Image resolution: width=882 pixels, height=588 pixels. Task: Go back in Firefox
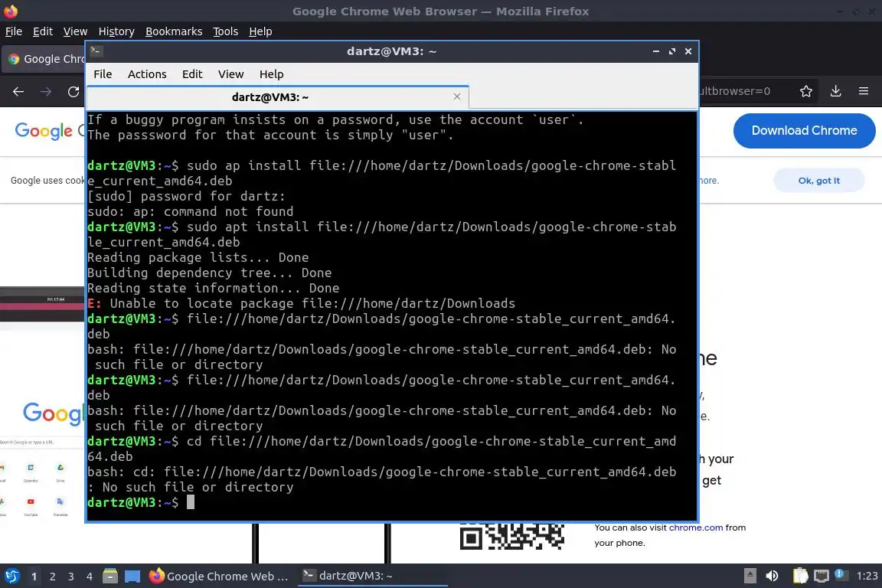18,91
